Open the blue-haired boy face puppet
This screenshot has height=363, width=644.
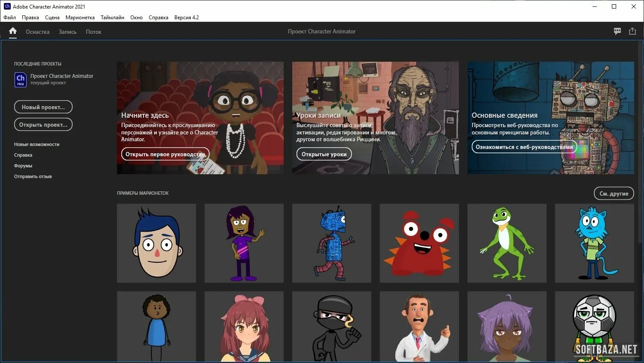[x=156, y=243]
